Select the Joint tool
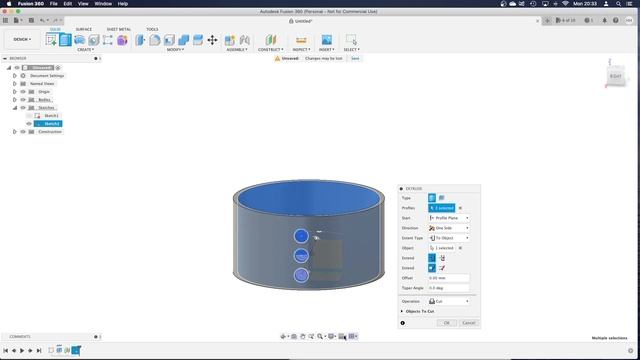640x360 pixels. point(244,40)
